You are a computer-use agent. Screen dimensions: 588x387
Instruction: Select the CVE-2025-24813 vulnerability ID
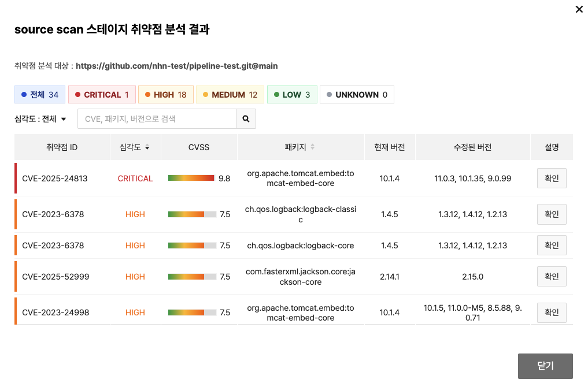[55, 178]
